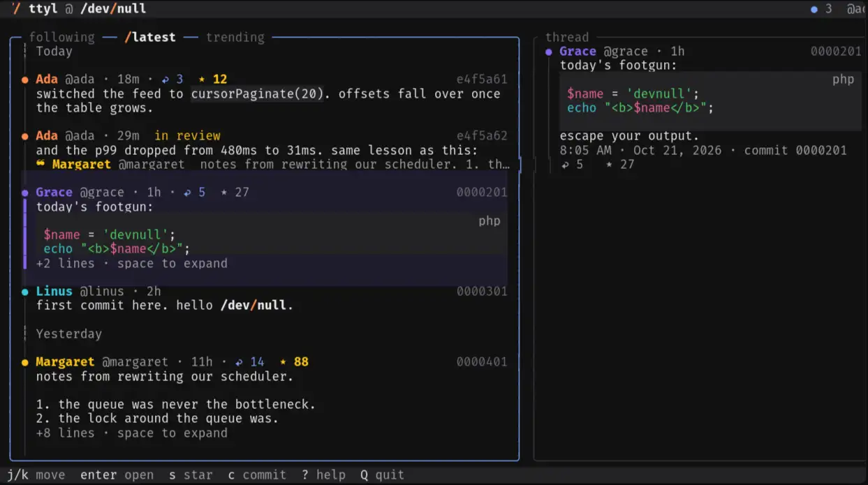Click reply icon on Margaret's scheduler post
This screenshot has width=868, height=485.
coord(240,362)
